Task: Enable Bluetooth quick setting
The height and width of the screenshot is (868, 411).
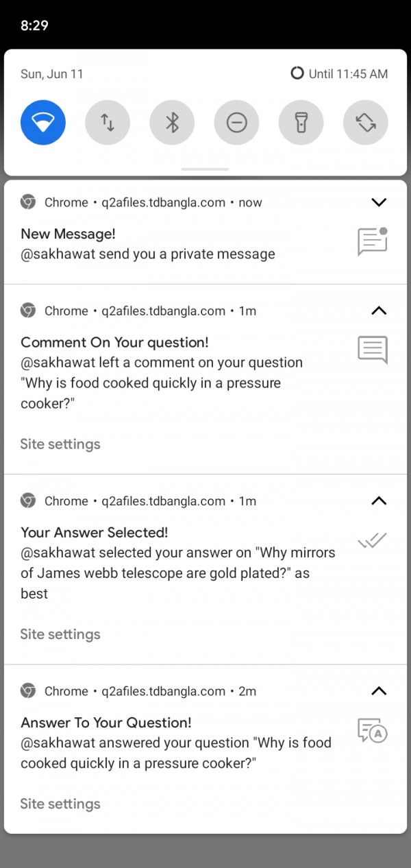Action: 172,123
